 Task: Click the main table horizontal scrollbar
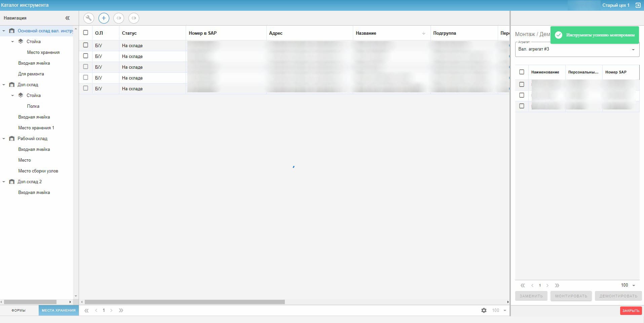tap(185, 302)
